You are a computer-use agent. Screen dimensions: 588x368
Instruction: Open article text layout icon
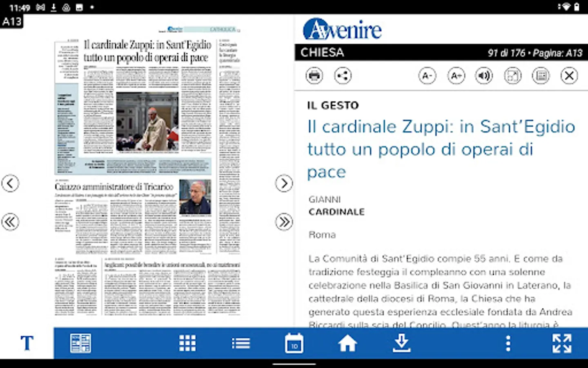pos(541,76)
